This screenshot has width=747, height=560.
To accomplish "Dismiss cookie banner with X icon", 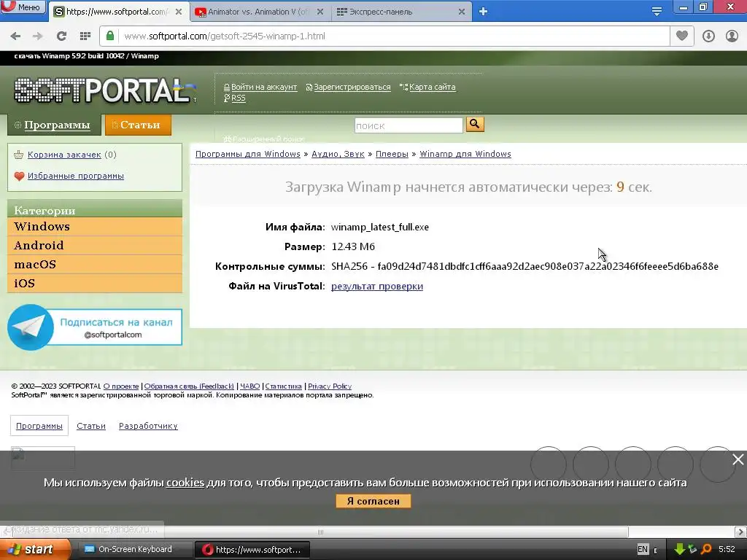I will (x=738, y=459).
